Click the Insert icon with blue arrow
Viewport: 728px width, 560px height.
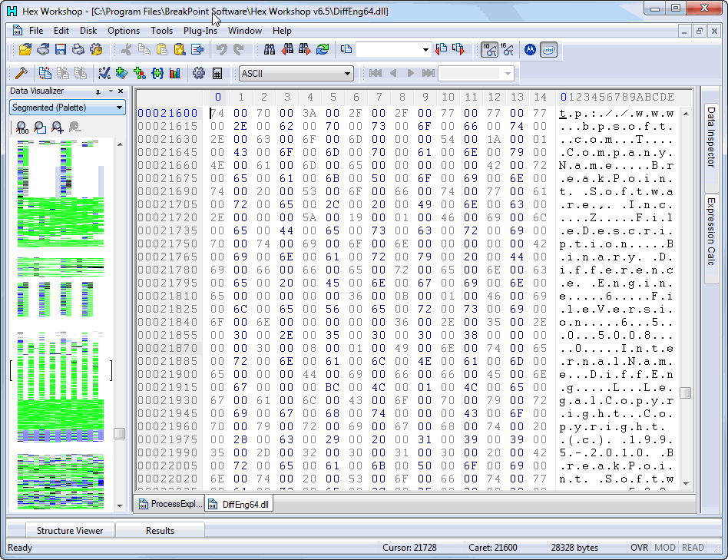point(197,49)
